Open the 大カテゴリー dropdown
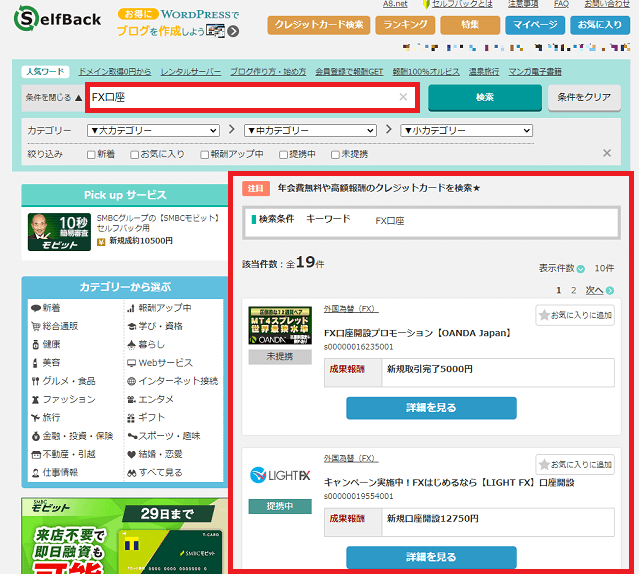The height and width of the screenshot is (574, 639). (153, 130)
